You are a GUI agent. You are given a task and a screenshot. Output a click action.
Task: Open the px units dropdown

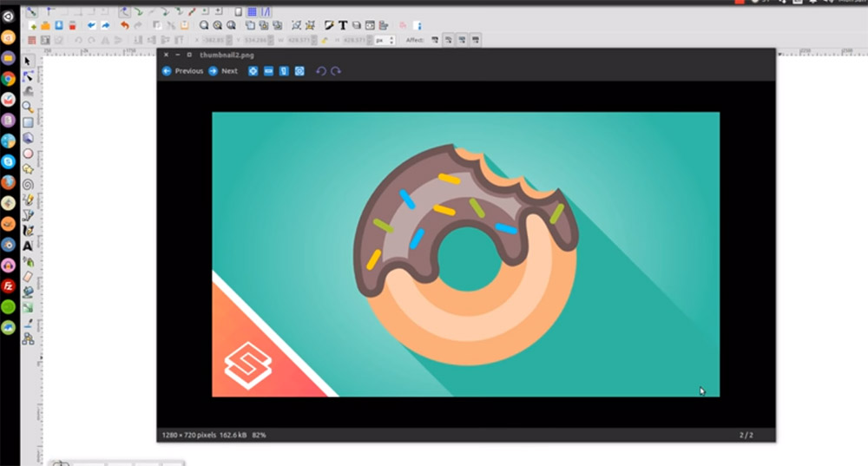tap(385, 41)
